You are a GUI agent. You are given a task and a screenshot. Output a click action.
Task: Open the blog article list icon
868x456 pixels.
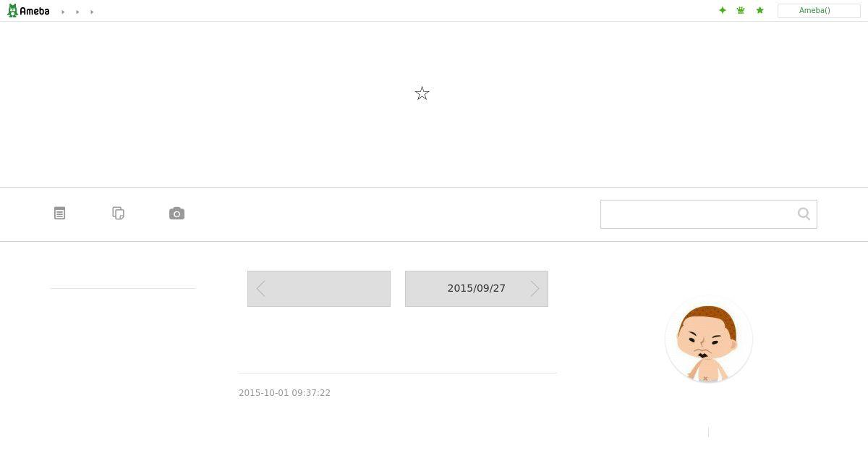pyautogui.click(x=60, y=214)
